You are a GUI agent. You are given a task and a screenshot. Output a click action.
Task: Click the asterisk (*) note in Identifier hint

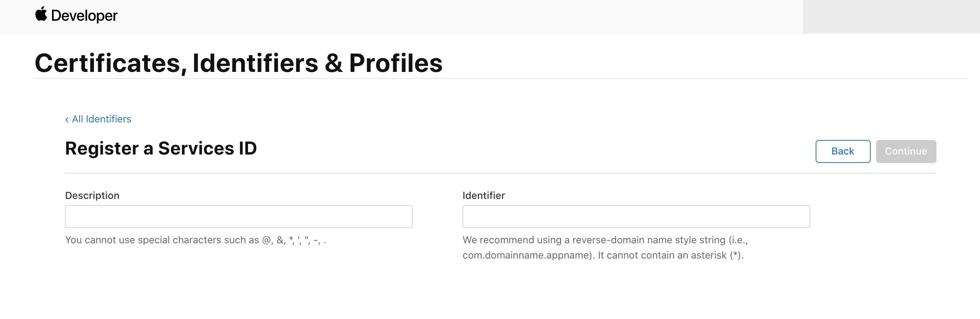[x=736, y=256]
